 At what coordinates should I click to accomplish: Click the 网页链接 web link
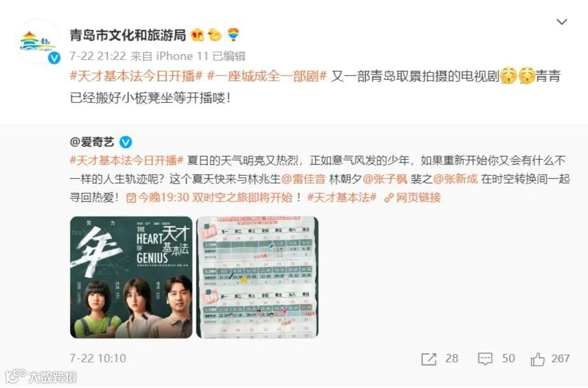click(x=413, y=198)
